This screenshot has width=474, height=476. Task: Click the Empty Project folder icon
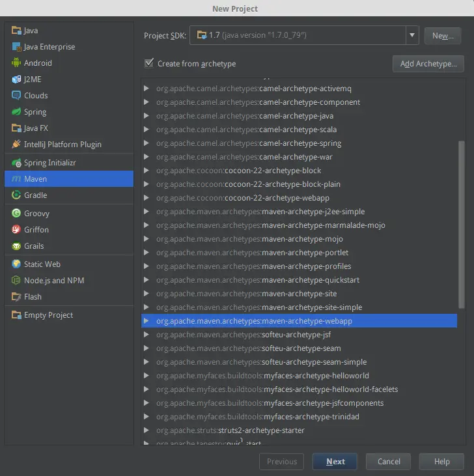pos(16,315)
